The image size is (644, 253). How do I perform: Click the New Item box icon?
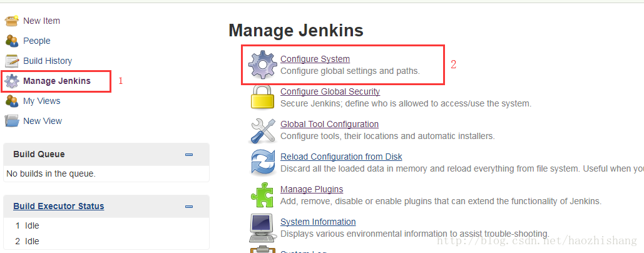pos(11,21)
